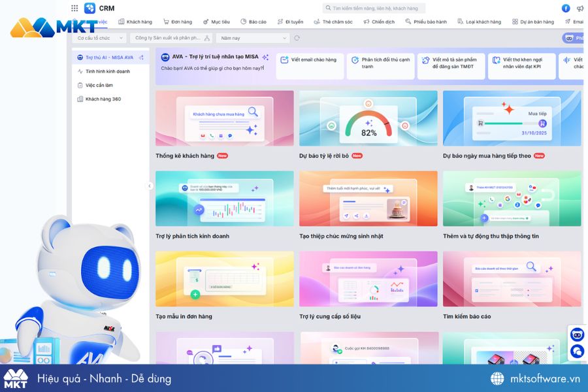Click the Tạo mẫu in đơn hàng title text
588x392 pixels.
184,316
